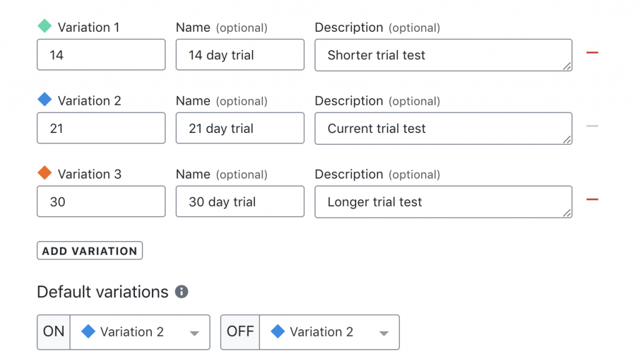Click the green diamond for Variation 1
640x364 pixels.
click(x=44, y=27)
